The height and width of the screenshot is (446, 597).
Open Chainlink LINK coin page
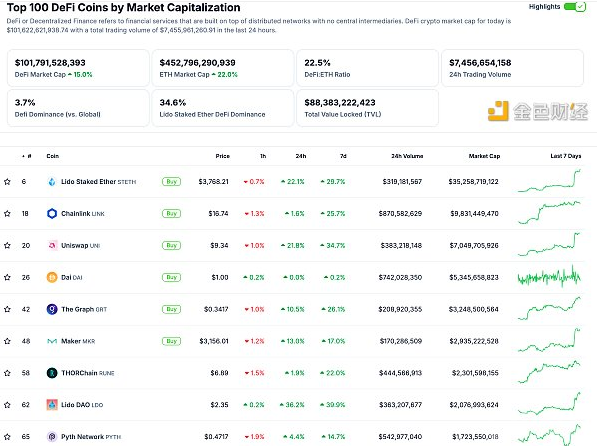coord(83,214)
